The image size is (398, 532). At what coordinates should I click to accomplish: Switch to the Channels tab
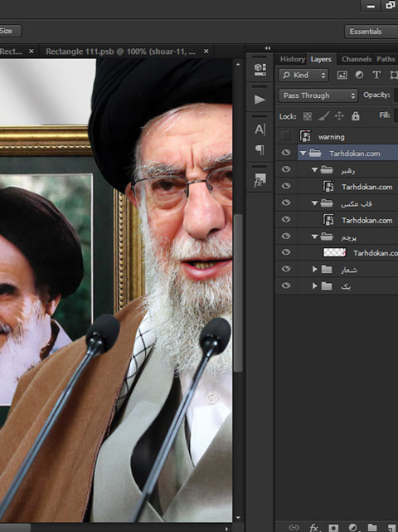tap(357, 59)
